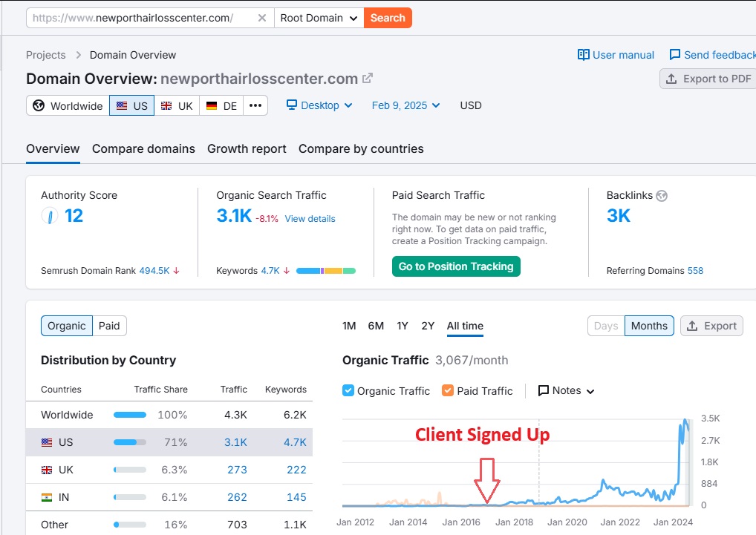Toggle the Organic Traffic checkbox

[348, 390]
